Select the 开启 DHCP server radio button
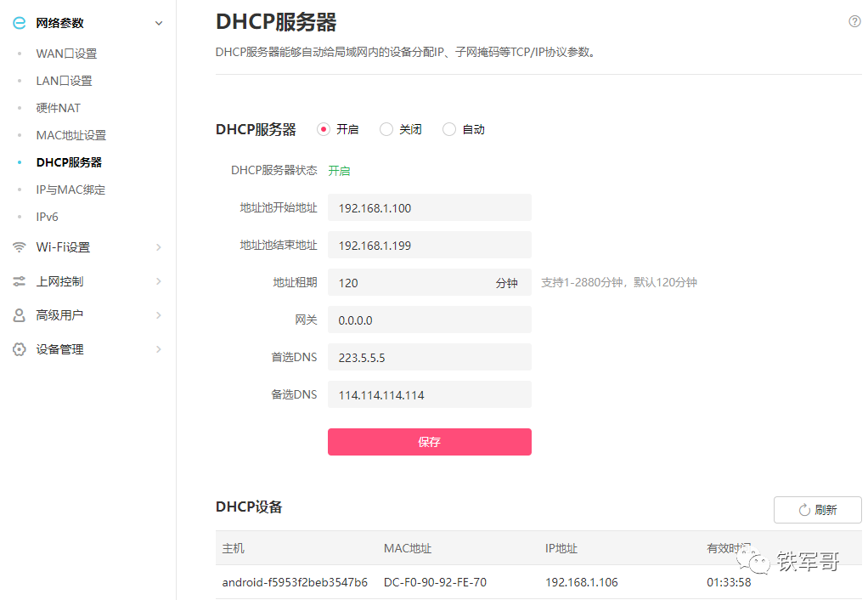The width and height of the screenshot is (868, 600). click(323, 129)
